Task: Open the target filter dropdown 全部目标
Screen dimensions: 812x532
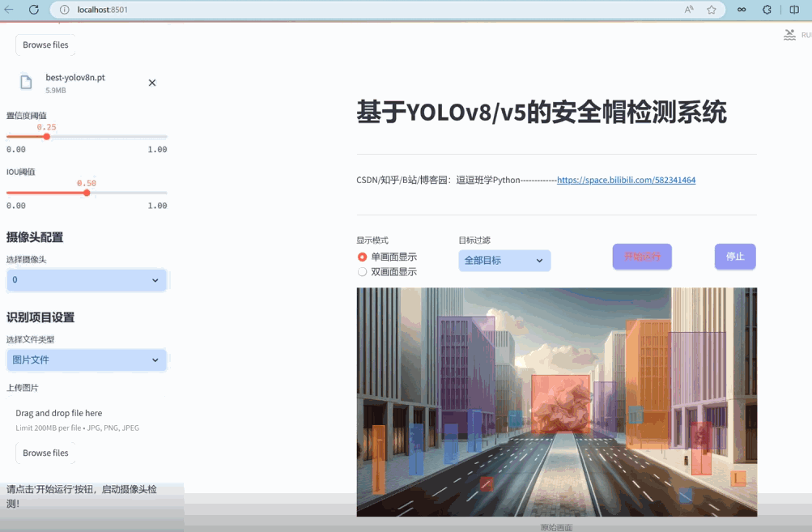Action: click(504, 261)
